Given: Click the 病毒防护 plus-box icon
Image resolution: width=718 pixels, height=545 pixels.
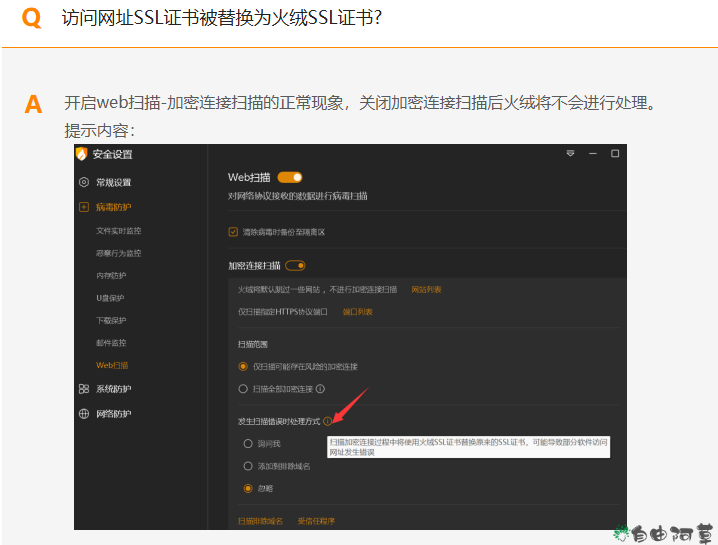Looking at the screenshot, I should tap(84, 207).
